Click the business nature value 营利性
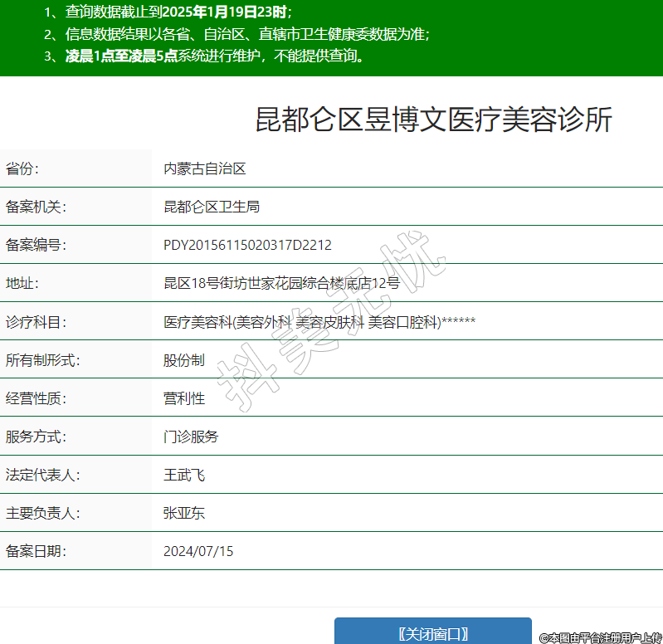The height and width of the screenshot is (644, 663). tap(184, 398)
